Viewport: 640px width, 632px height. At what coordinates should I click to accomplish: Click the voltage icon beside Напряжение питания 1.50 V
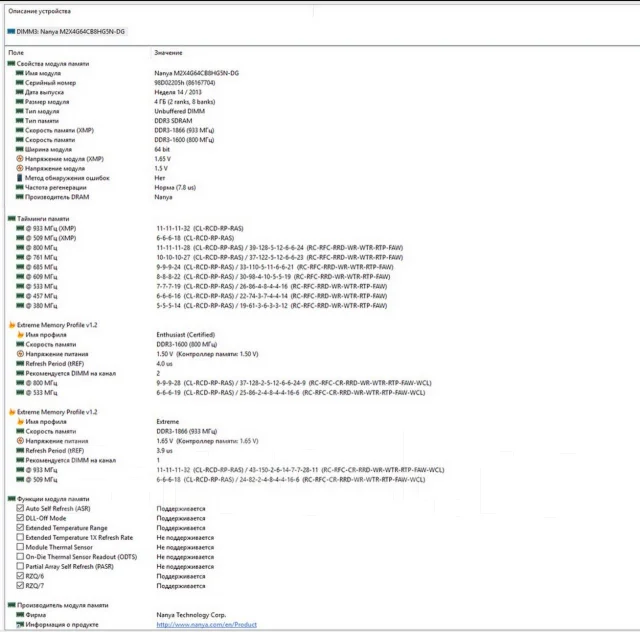tap(20, 354)
